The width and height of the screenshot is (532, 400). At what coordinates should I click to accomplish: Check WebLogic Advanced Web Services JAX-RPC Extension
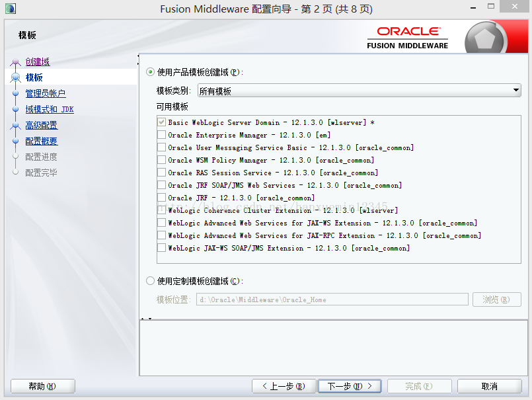pos(161,235)
